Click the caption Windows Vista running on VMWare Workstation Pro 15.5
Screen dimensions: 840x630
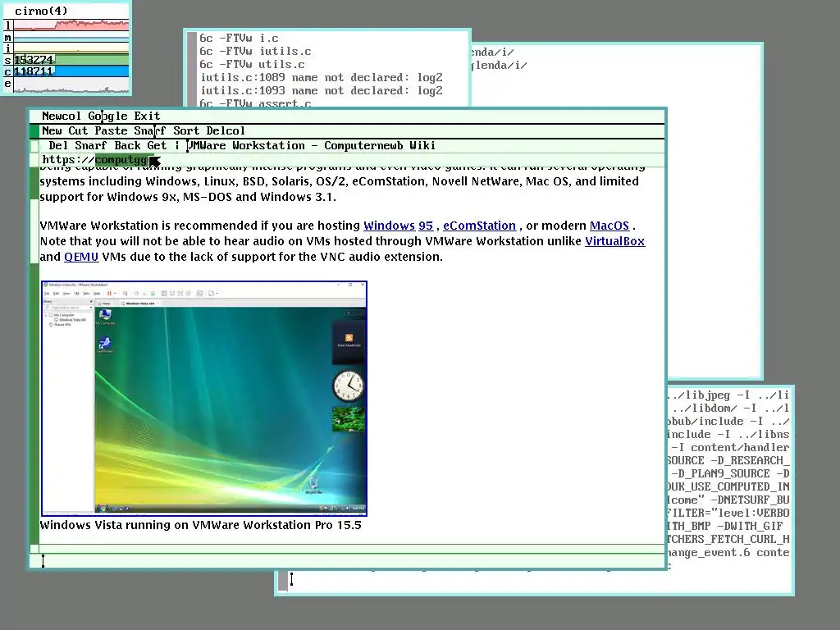point(200,525)
